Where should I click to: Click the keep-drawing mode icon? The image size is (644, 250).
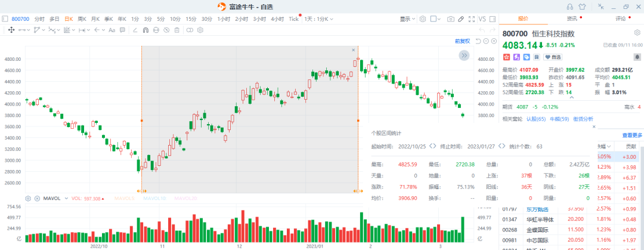[x=156, y=30]
